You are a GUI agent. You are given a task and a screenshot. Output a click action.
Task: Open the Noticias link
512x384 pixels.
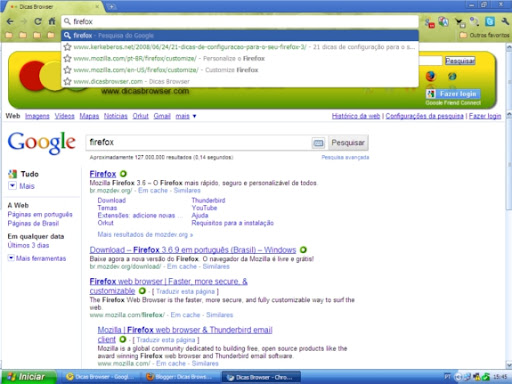(x=115, y=116)
